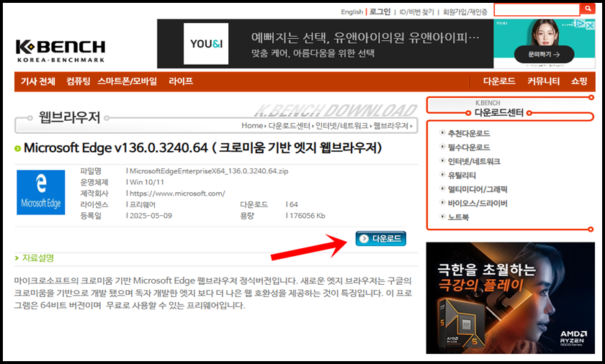Click the YOU&I ad logo

[x=206, y=44]
